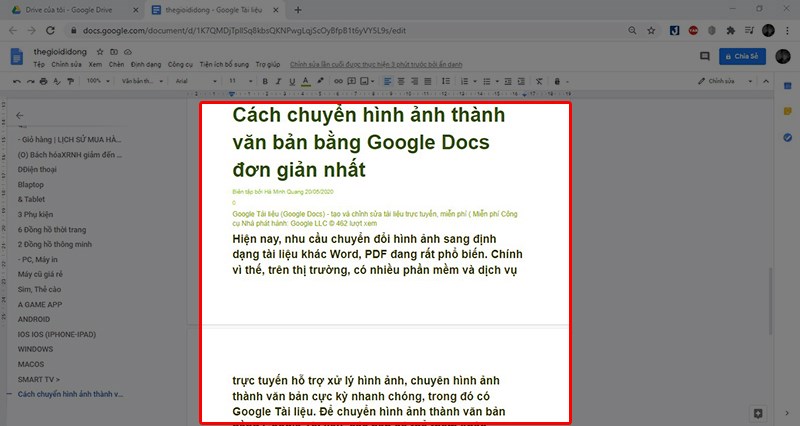Open the comment history icon

(x=705, y=56)
